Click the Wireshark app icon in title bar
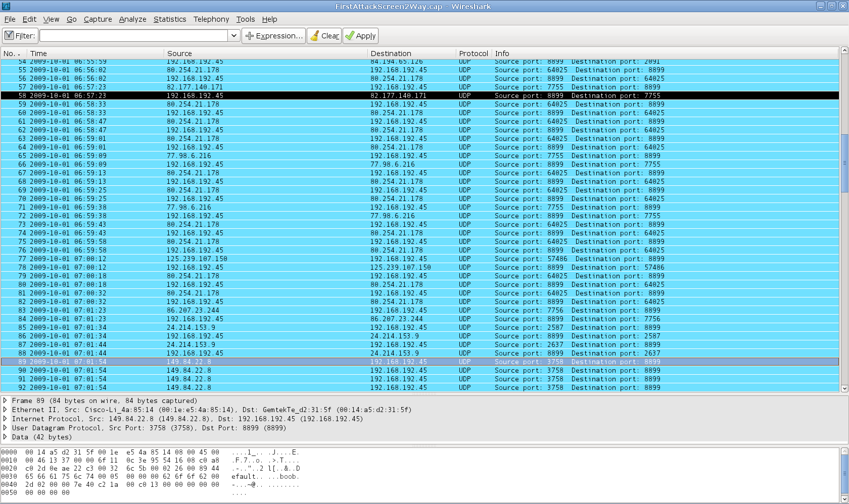Viewport: 849px width, 504px height. pos(6,6)
